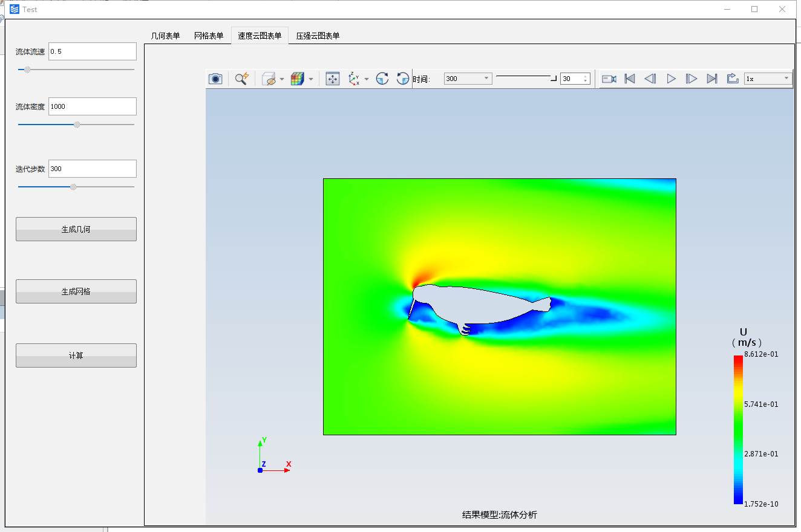This screenshot has height=532, width=801.
Task: Click the legend value 5.741e-01
Action: tap(761, 404)
